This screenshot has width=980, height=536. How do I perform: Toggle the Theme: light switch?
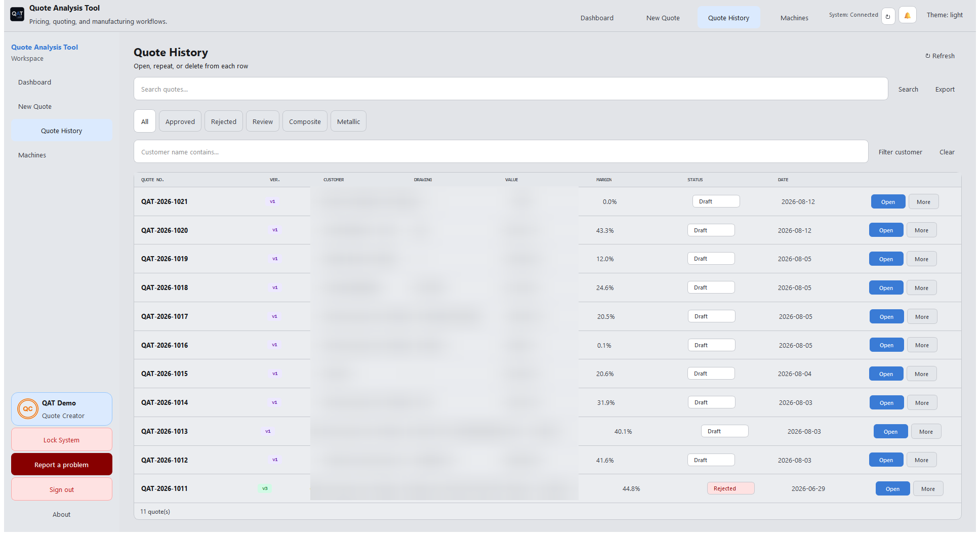pos(945,15)
